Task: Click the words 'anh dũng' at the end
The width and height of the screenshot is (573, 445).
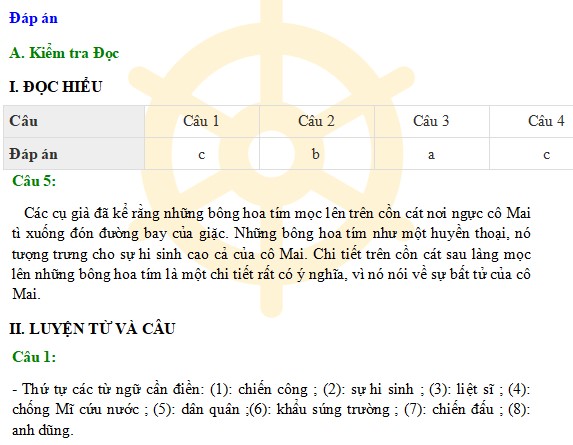Action: (41, 430)
